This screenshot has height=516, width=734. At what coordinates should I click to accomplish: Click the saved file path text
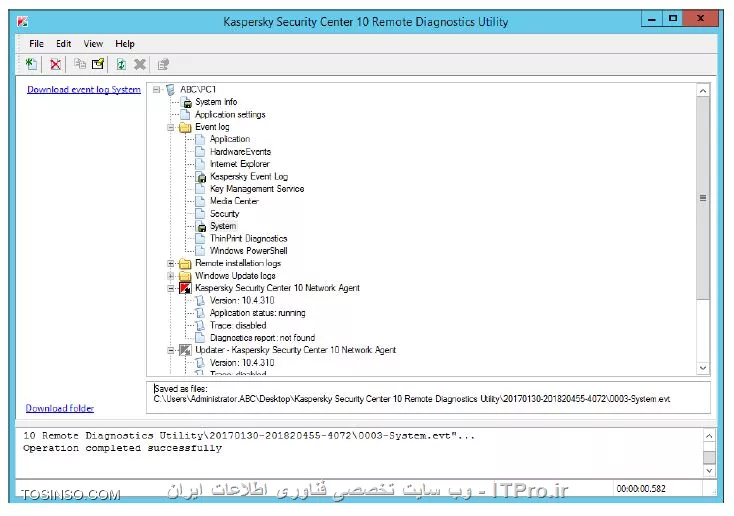[x=412, y=399]
